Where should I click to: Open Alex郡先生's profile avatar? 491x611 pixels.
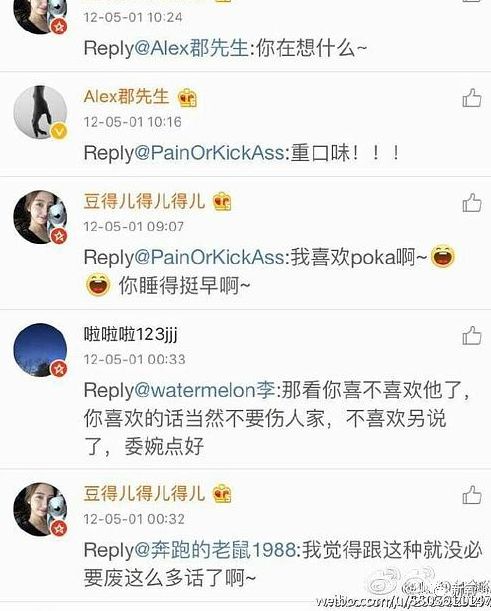click(40, 112)
